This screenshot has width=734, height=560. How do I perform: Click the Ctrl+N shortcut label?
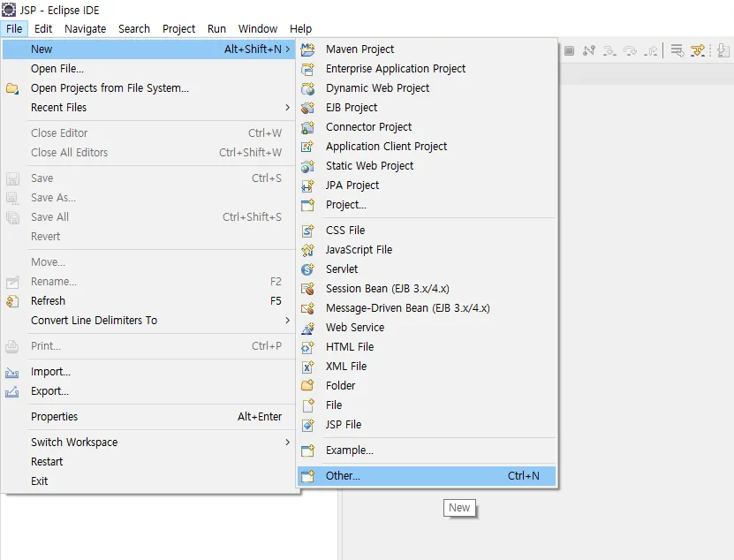(x=524, y=476)
